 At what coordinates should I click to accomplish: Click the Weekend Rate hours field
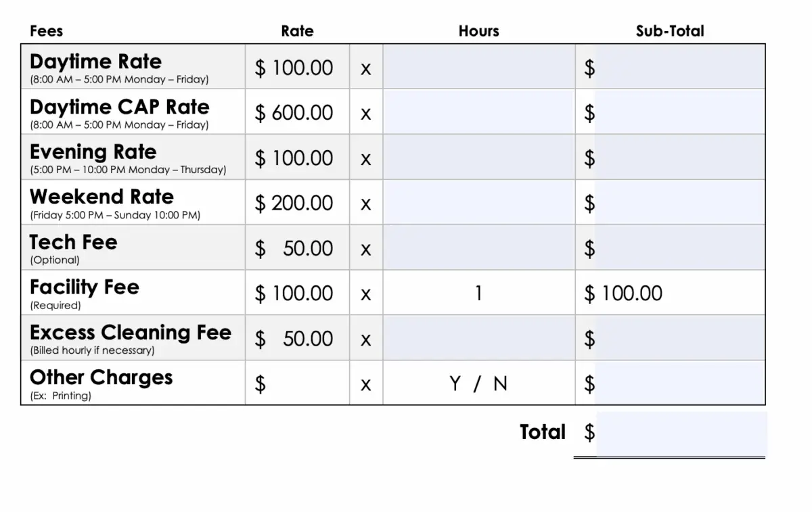(478, 202)
